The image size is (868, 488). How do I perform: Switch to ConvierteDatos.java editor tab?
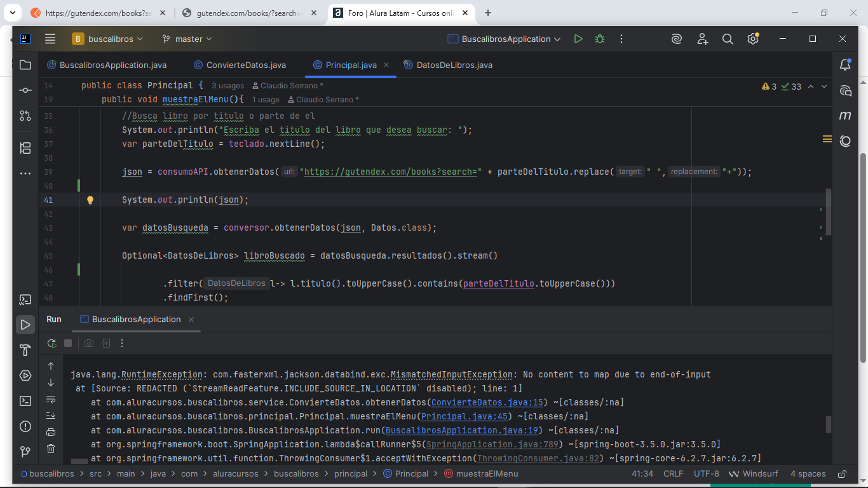(x=240, y=65)
